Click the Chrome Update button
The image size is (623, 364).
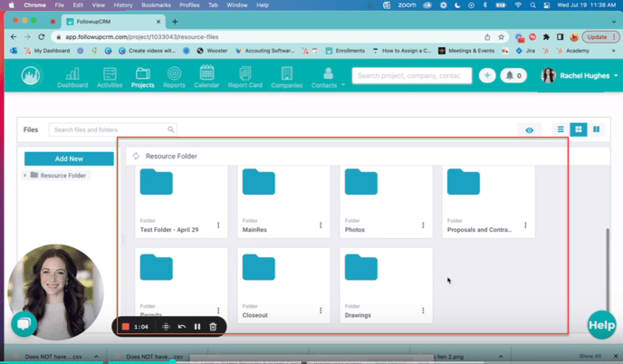(600, 37)
